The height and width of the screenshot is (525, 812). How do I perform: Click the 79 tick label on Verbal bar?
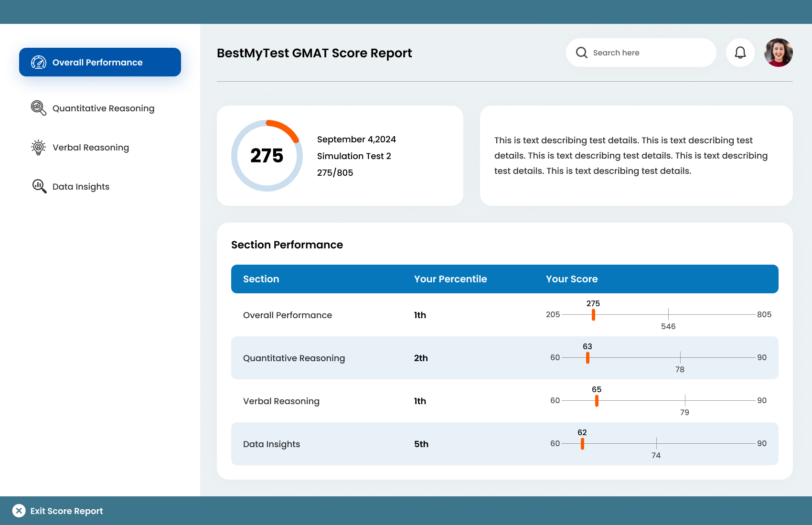684,412
